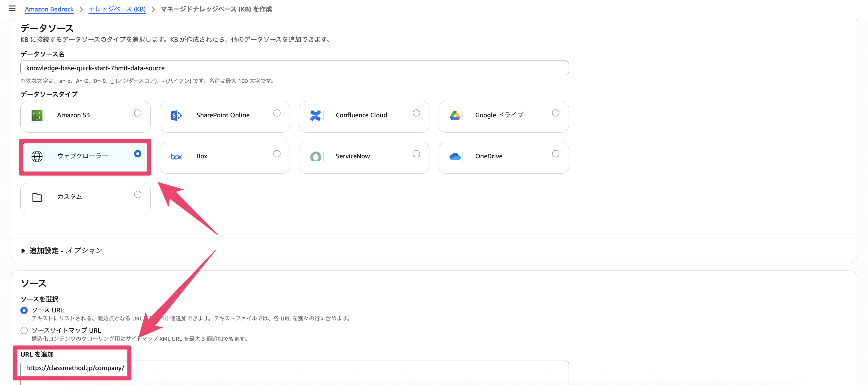Select the ウェブクローラー radio button
Viewport: 868px width, 385px height.
(137, 153)
